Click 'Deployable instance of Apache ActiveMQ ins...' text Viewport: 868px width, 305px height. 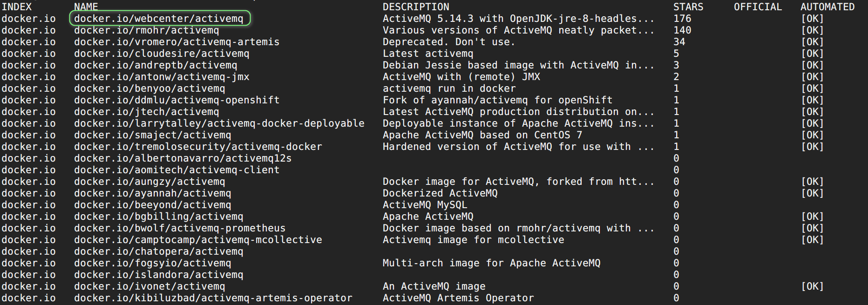tap(519, 123)
